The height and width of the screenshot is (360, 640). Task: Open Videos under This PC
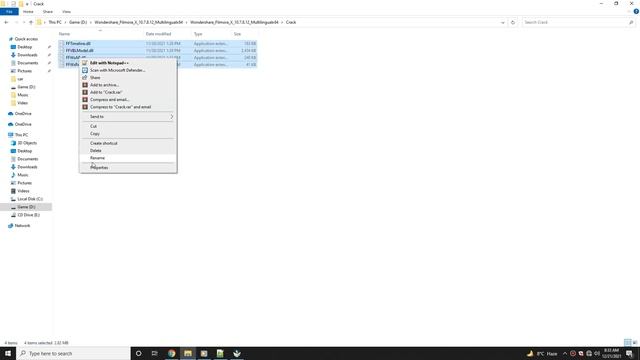[x=23, y=191]
